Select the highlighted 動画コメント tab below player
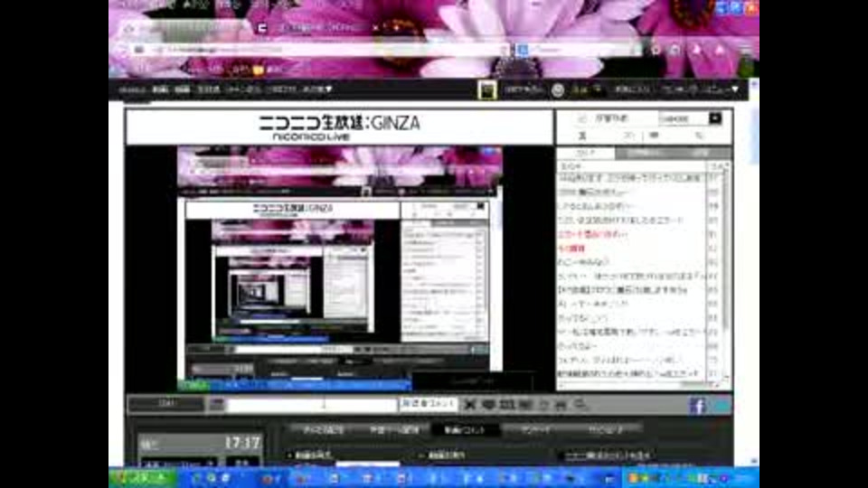Screen dimensions: 868x488 coord(465,430)
